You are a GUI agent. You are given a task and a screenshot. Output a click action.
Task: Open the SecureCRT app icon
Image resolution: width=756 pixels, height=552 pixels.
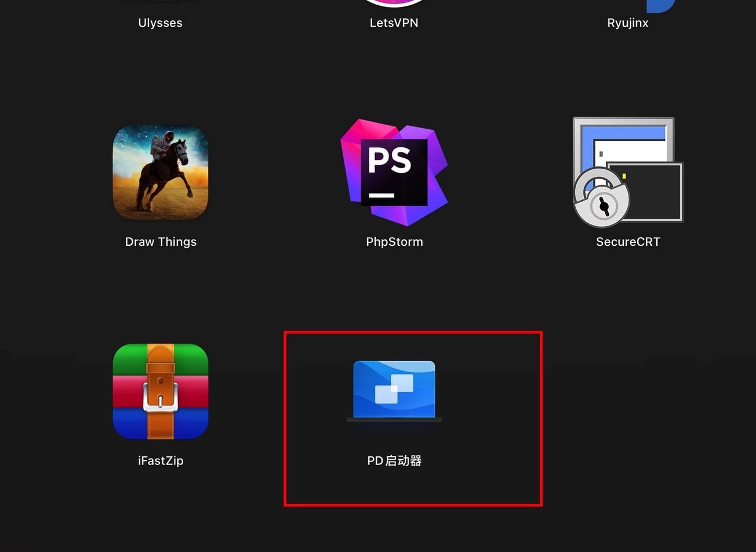click(628, 172)
